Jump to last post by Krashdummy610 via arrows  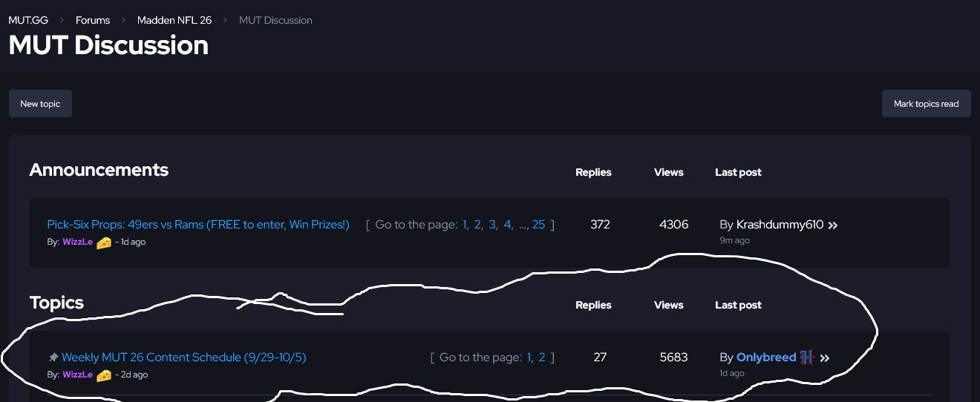[833, 225]
